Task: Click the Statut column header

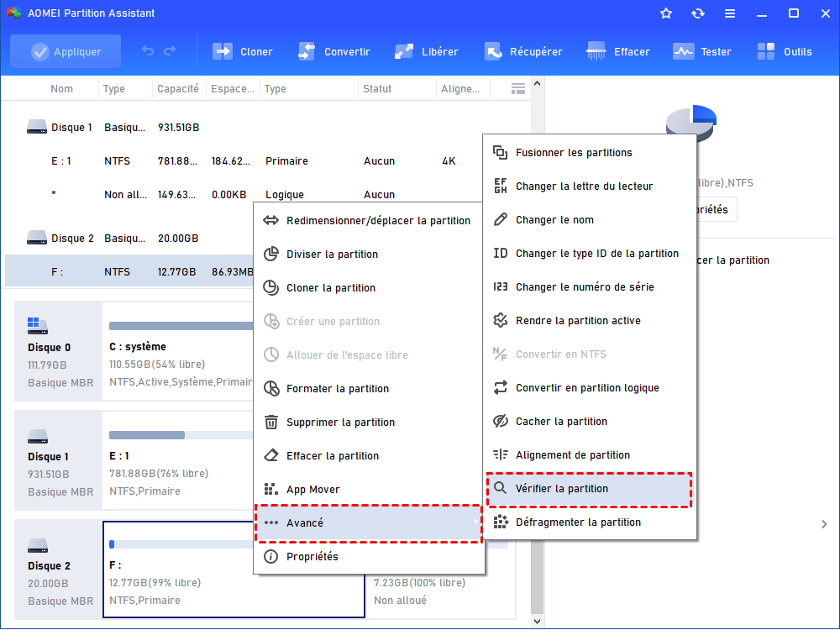Action: (x=377, y=89)
